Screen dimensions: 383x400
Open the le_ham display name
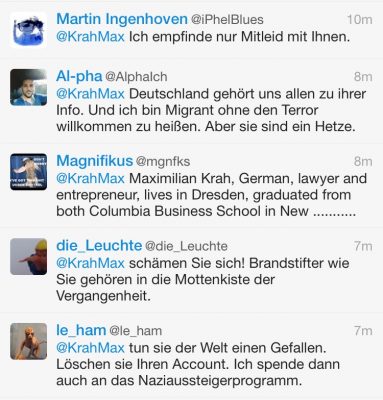coord(81,330)
